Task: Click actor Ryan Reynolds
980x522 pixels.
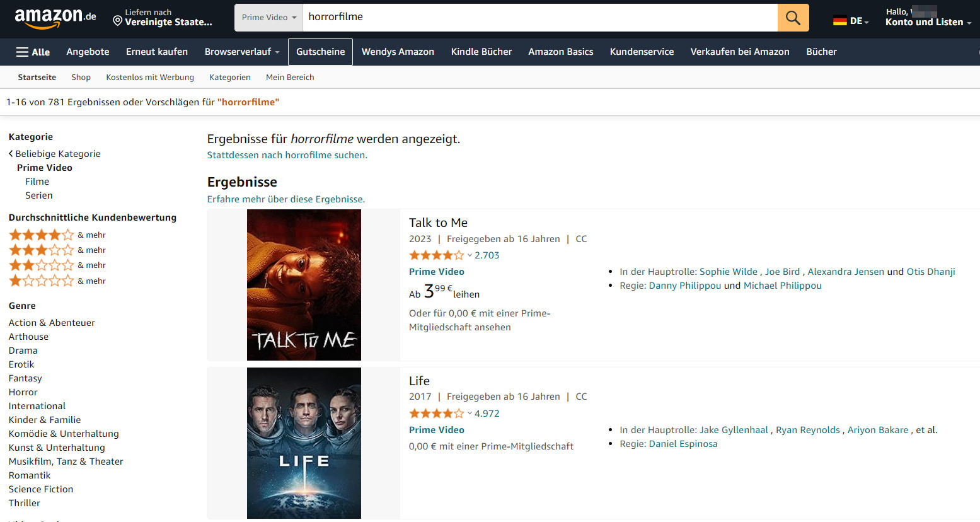Action: [x=808, y=430]
